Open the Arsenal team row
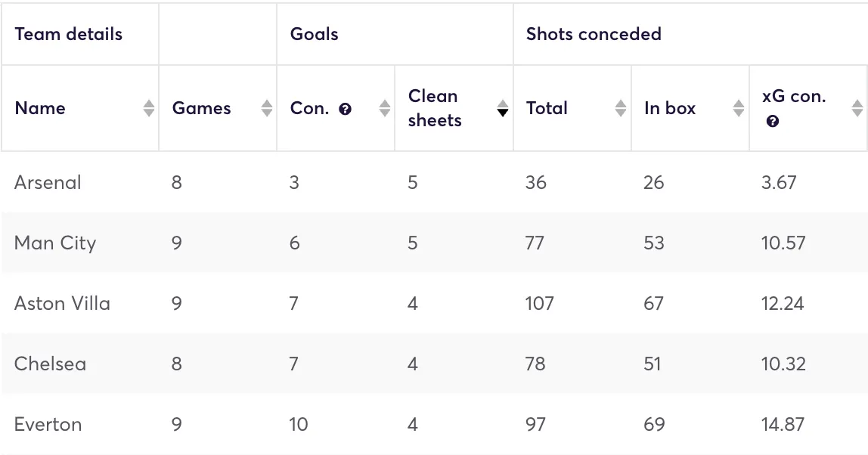 click(x=48, y=182)
